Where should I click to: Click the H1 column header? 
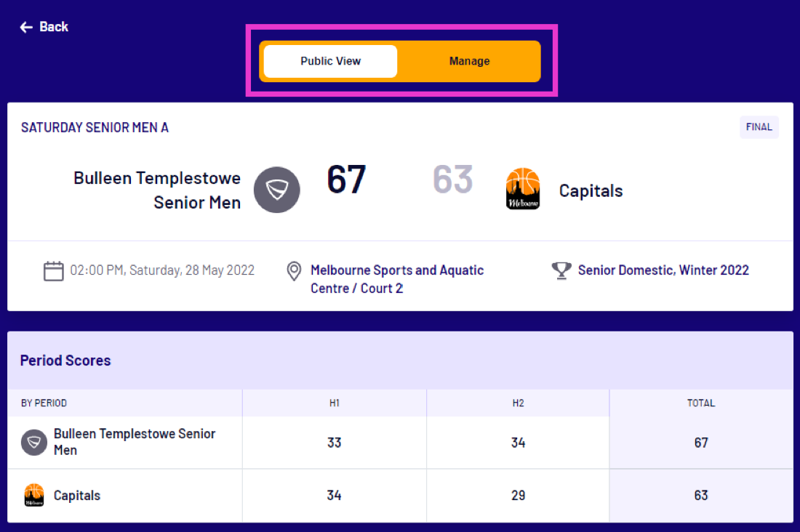pyautogui.click(x=334, y=403)
